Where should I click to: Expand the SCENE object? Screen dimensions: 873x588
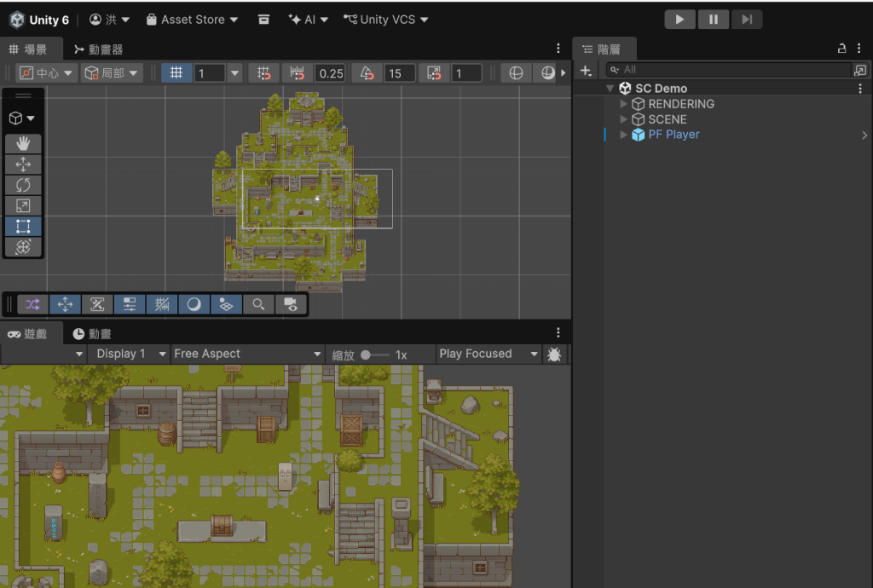(623, 119)
